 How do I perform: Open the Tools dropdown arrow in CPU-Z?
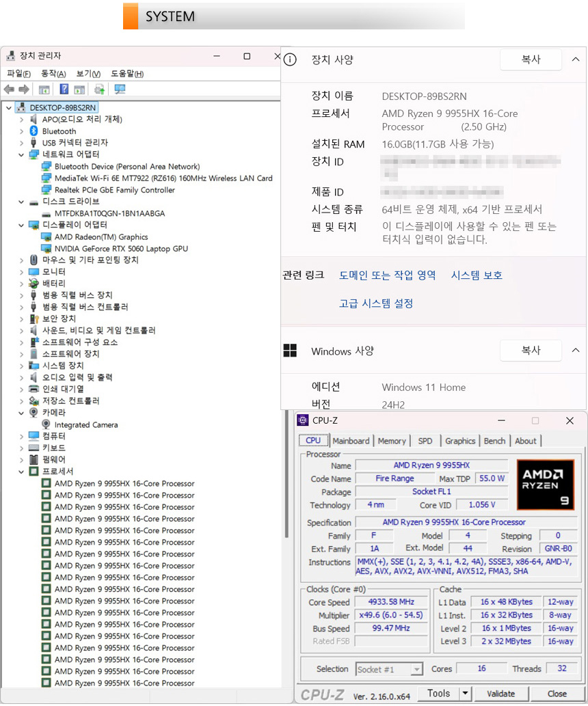click(465, 693)
